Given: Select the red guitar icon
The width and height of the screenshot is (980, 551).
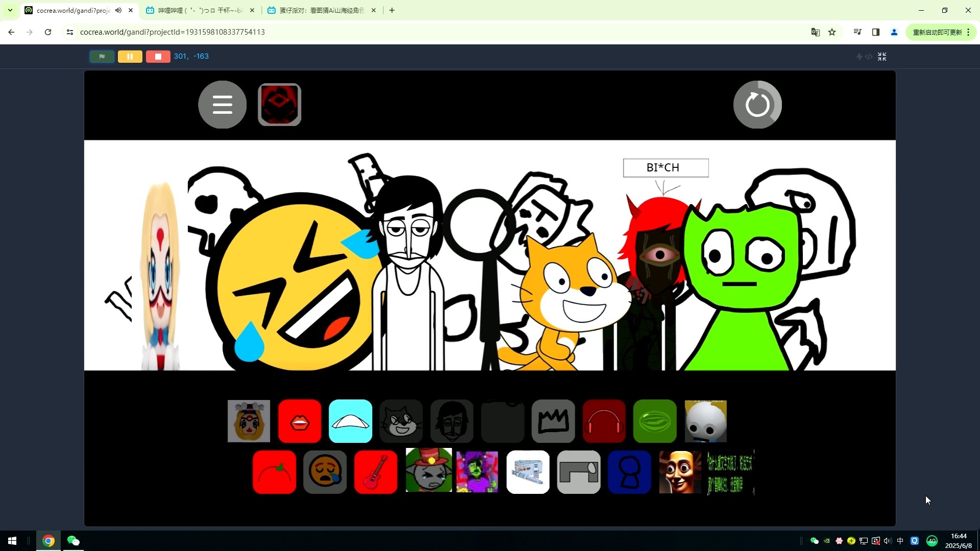Looking at the screenshot, I should click(x=376, y=472).
